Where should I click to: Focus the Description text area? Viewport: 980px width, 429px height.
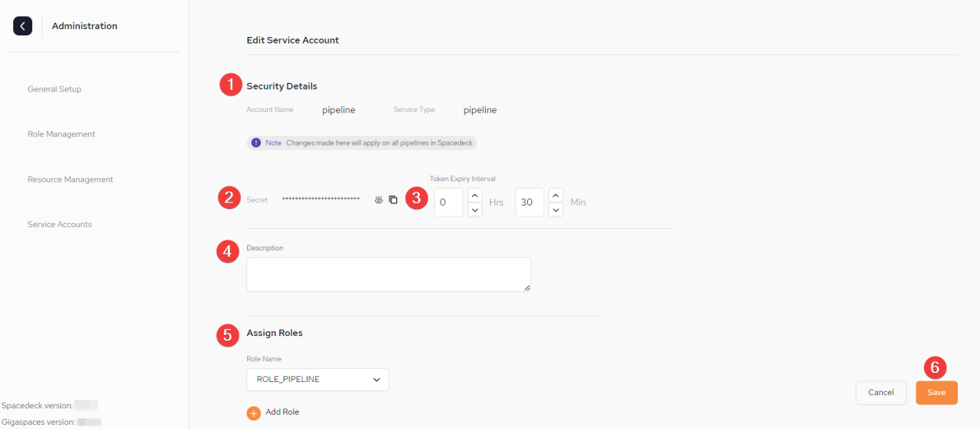[x=389, y=274]
